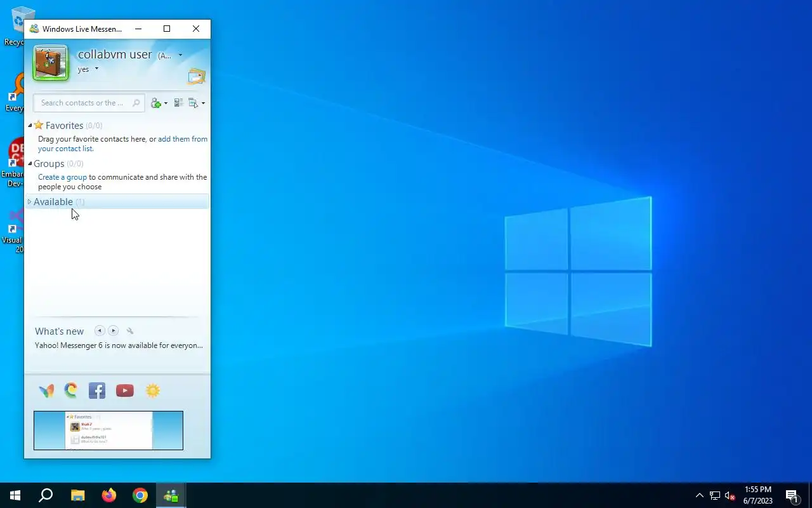Viewport: 812px width, 508px height.
Task: Click the change contact list layout icon
Action: point(178,103)
